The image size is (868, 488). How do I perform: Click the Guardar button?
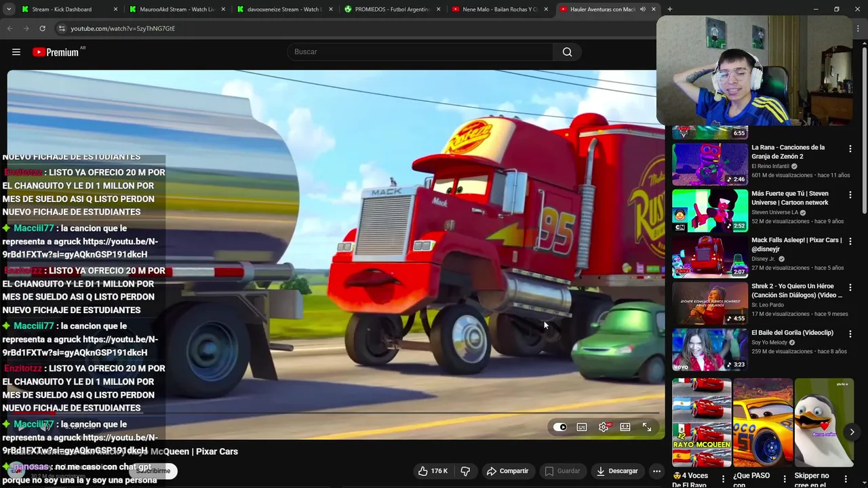click(562, 471)
